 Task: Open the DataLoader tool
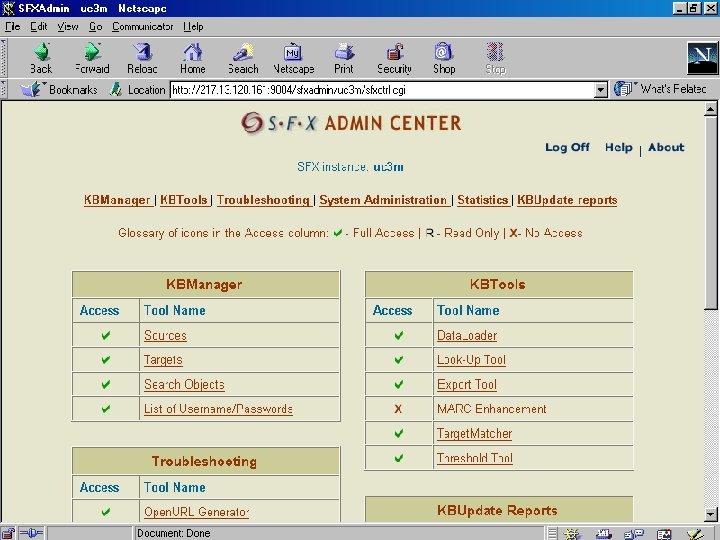(467, 336)
